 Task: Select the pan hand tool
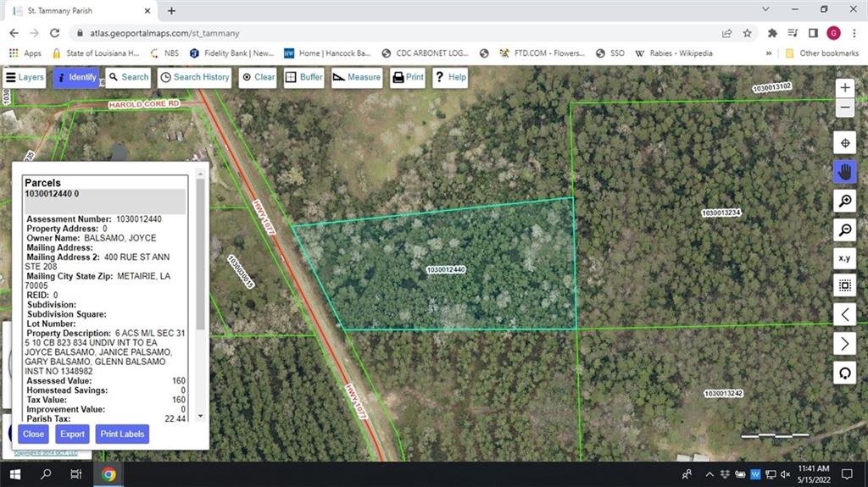click(845, 172)
